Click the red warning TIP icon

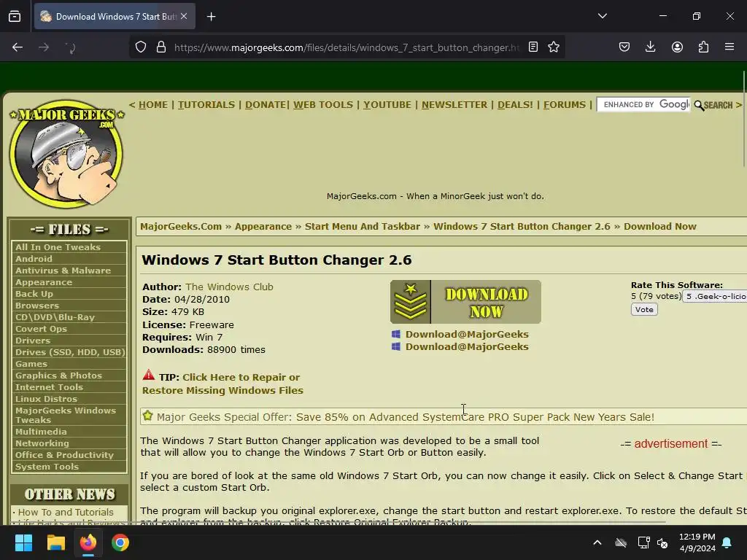coord(149,376)
